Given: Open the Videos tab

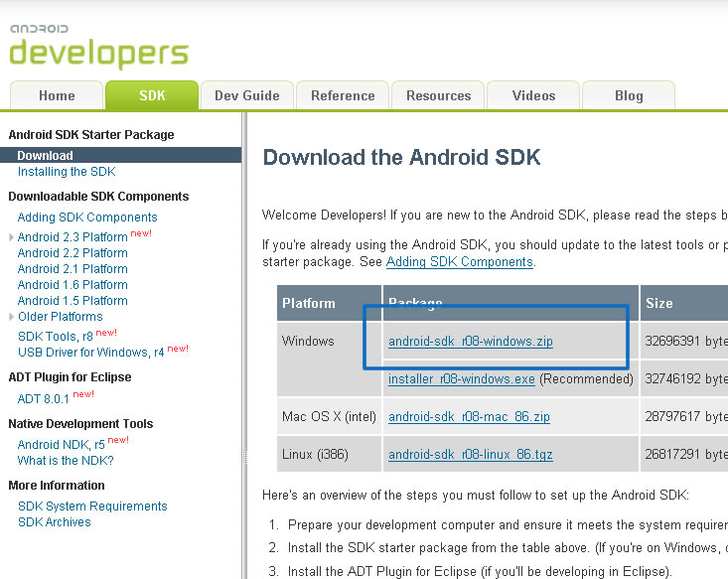Looking at the screenshot, I should (x=533, y=95).
